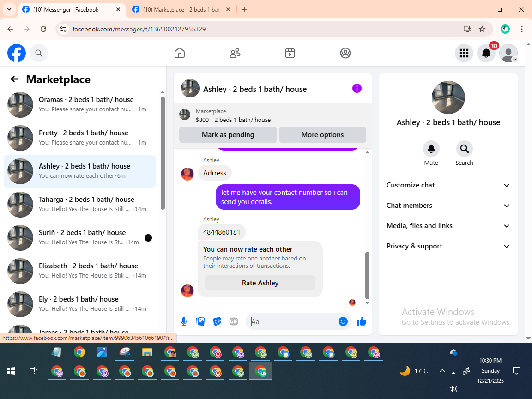This screenshot has width=532, height=399.
Task: Open the Facebook menu grid icon
Action: click(x=464, y=53)
